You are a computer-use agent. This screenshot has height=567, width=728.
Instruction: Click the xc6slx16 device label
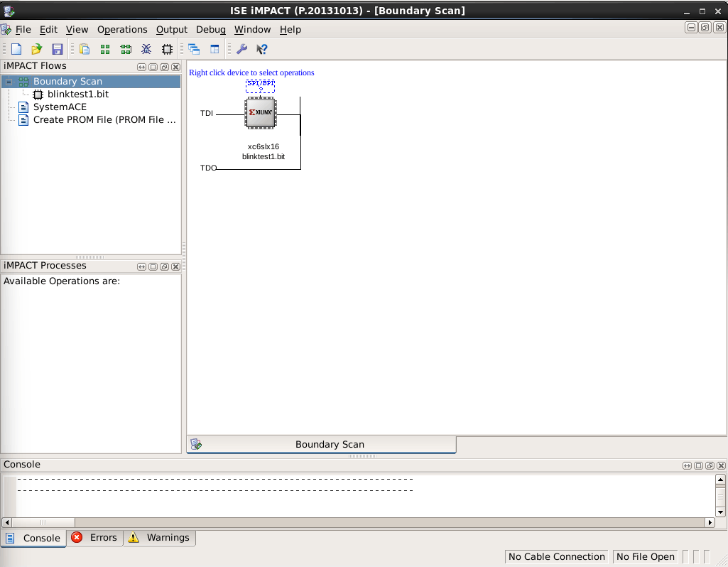[264, 147]
